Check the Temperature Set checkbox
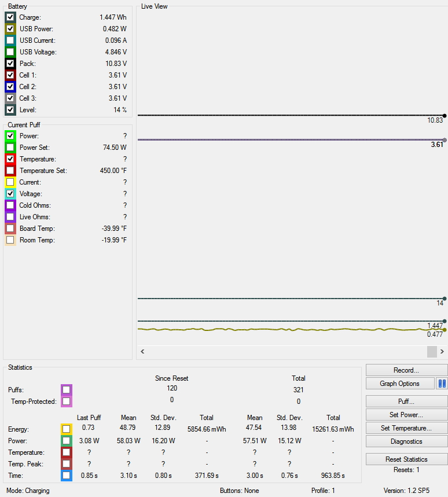Viewport: 448px width, 497px height. [10, 171]
